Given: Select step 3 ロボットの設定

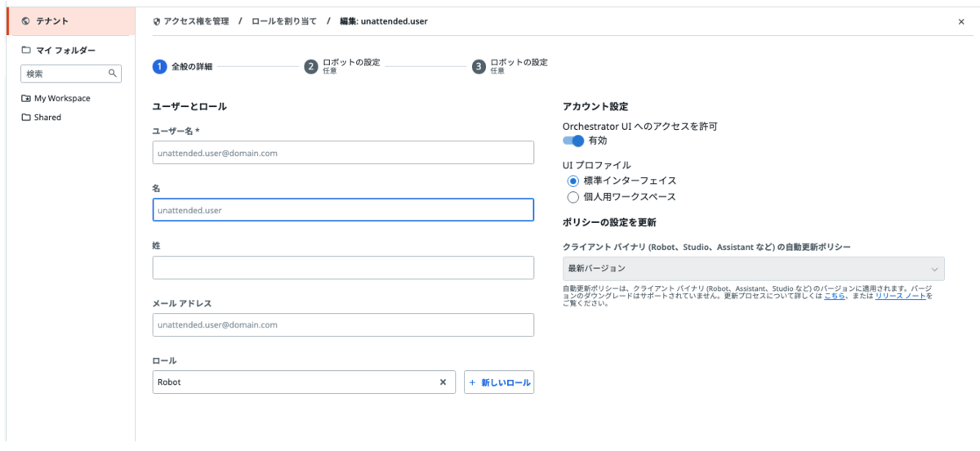Looking at the screenshot, I should [510, 66].
